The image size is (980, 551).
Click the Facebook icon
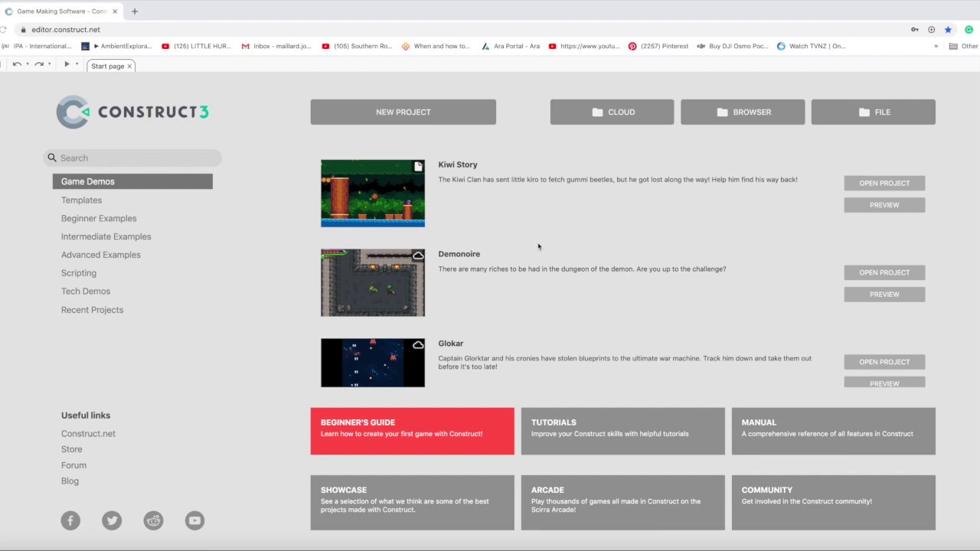tap(70, 520)
